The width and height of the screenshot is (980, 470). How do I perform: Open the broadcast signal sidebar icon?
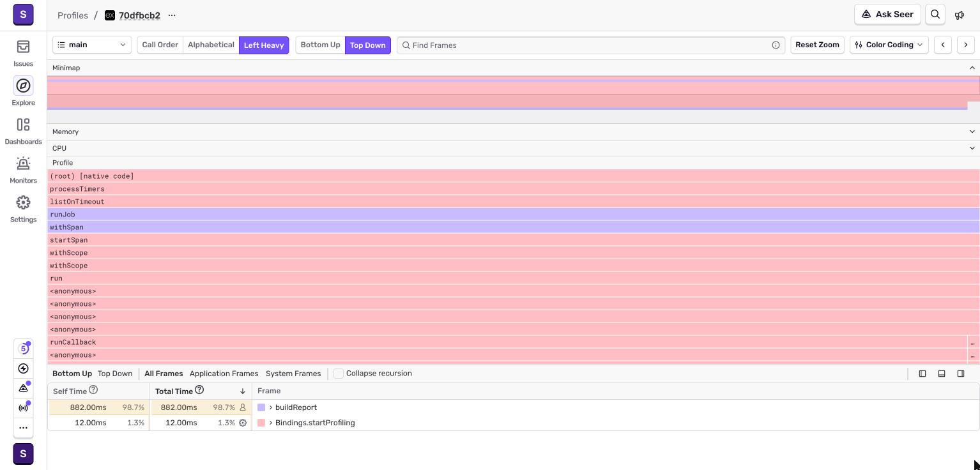pyautogui.click(x=24, y=407)
